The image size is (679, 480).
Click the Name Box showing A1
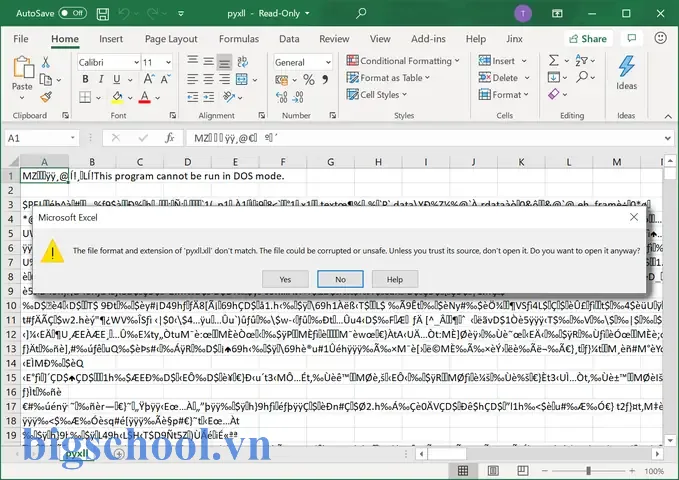click(x=42, y=138)
